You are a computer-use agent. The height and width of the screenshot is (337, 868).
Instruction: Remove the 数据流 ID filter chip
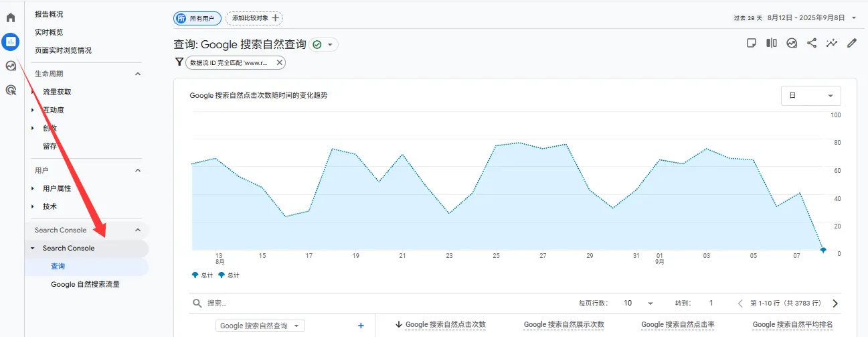coord(279,62)
